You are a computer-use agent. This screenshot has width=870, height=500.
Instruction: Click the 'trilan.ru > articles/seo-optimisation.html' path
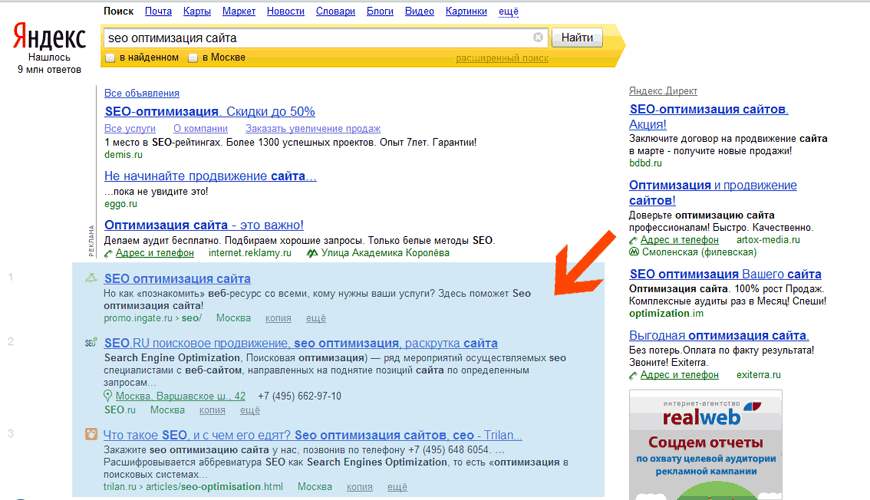pyautogui.click(x=193, y=487)
